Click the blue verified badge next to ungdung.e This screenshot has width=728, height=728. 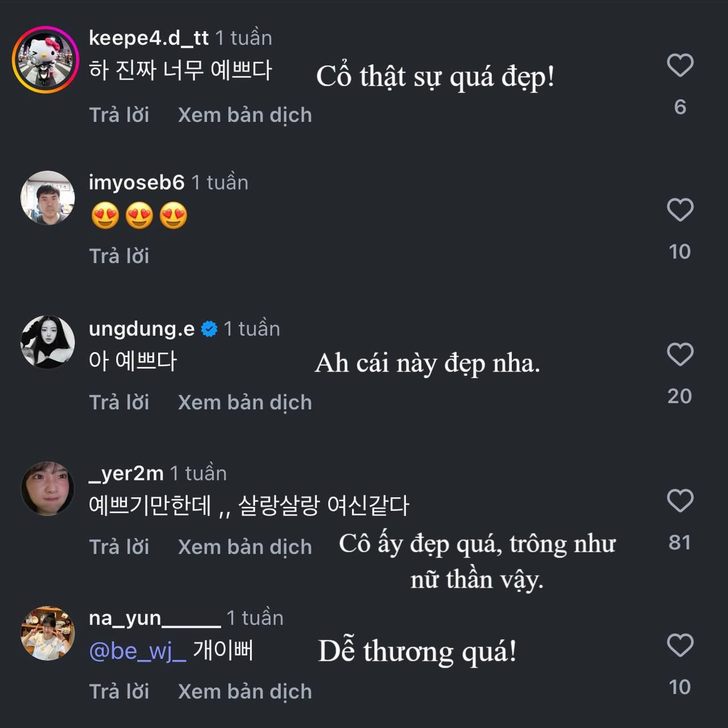pos(210,328)
